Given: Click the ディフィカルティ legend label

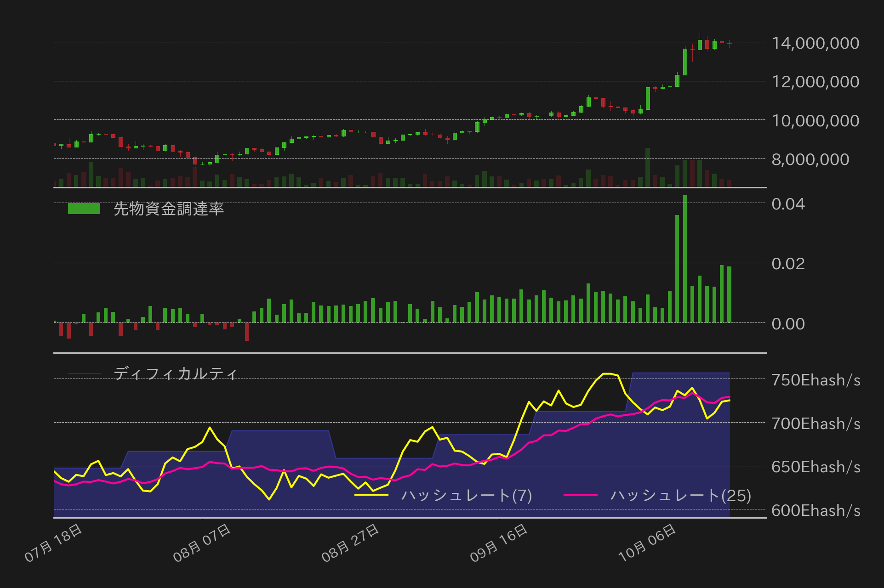Looking at the screenshot, I should pos(175,373).
